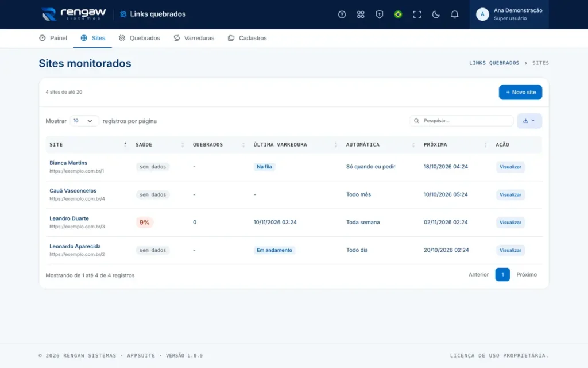Click sem dados badge for Bianca Martins
588x368 pixels.
click(x=153, y=167)
